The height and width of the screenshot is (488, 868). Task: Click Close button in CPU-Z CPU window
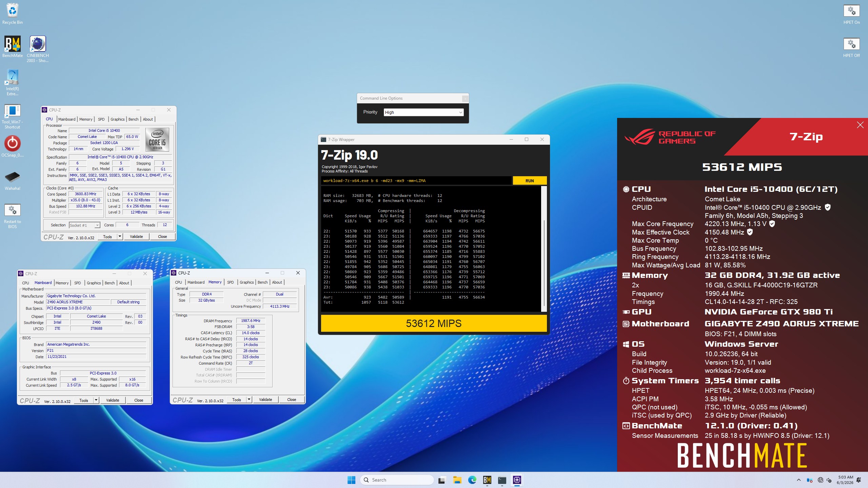point(162,237)
